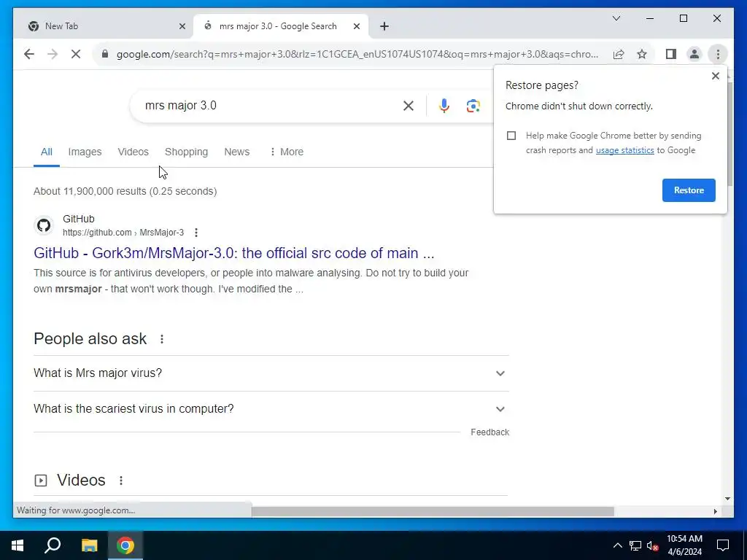Switch to the Shopping search tab
Viewport: 747px width, 560px height.
point(186,152)
